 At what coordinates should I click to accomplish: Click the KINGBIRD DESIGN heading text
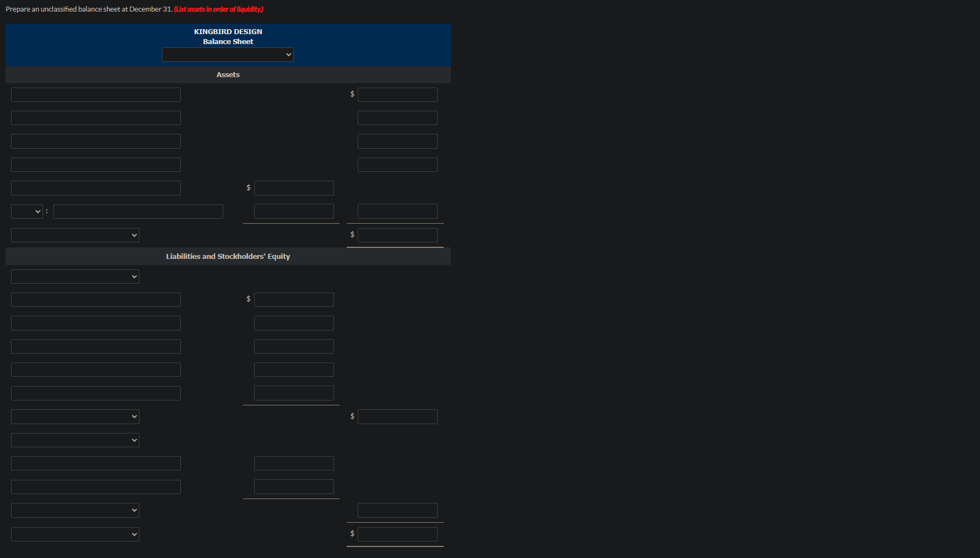point(228,31)
